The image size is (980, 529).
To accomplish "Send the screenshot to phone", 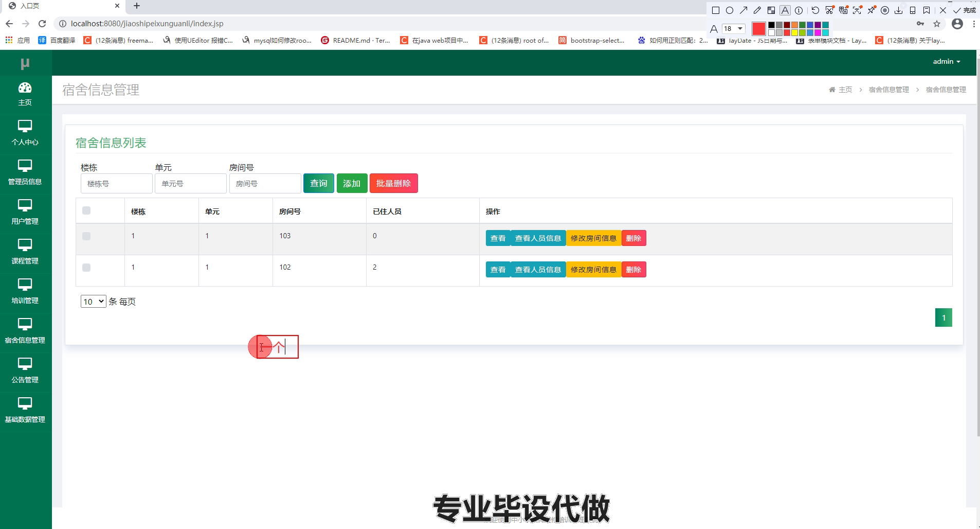I will 913,10.
